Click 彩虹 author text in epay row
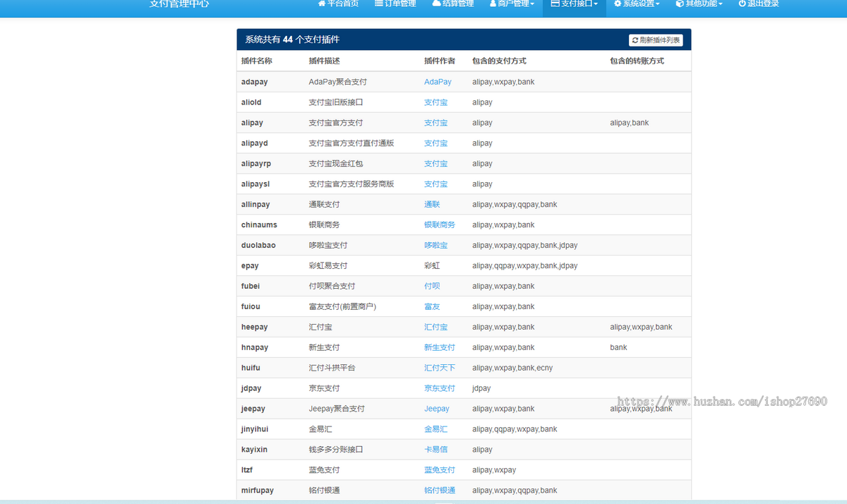The height and width of the screenshot is (504, 847). [x=432, y=266]
